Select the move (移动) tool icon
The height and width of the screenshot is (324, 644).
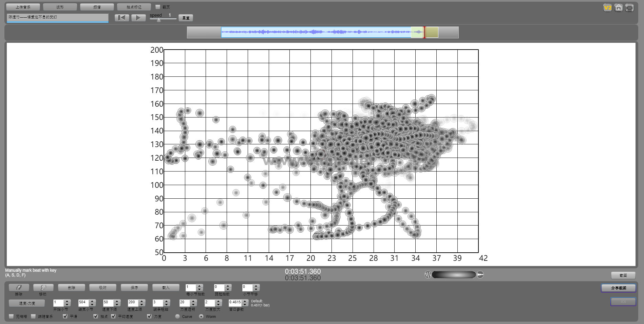pos(43,288)
